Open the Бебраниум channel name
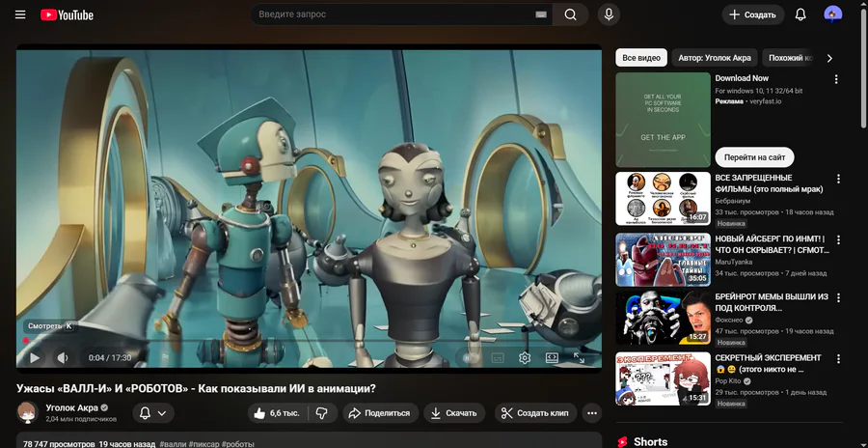 click(735, 201)
